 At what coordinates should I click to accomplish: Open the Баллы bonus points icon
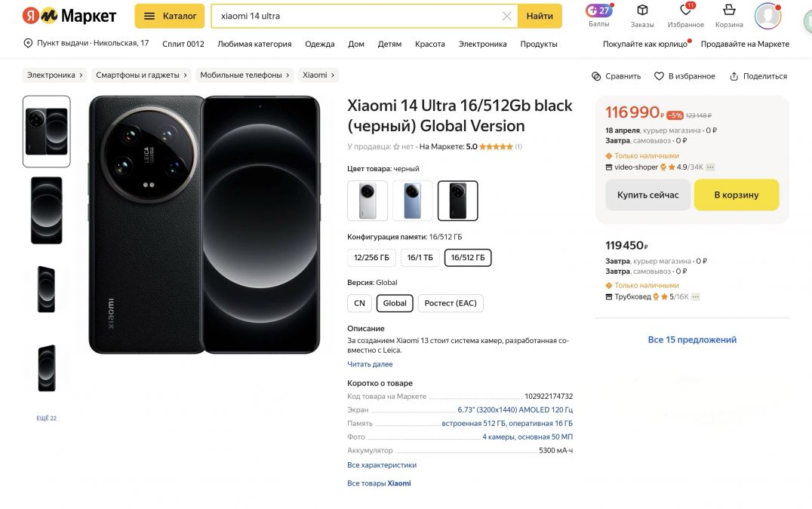(598, 11)
